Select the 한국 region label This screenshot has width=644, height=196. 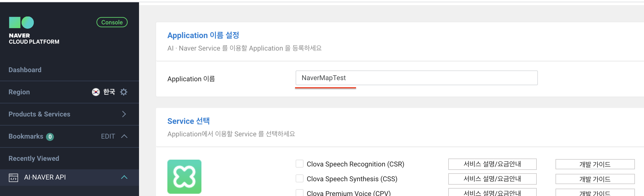pyautogui.click(x=109, y=92)
